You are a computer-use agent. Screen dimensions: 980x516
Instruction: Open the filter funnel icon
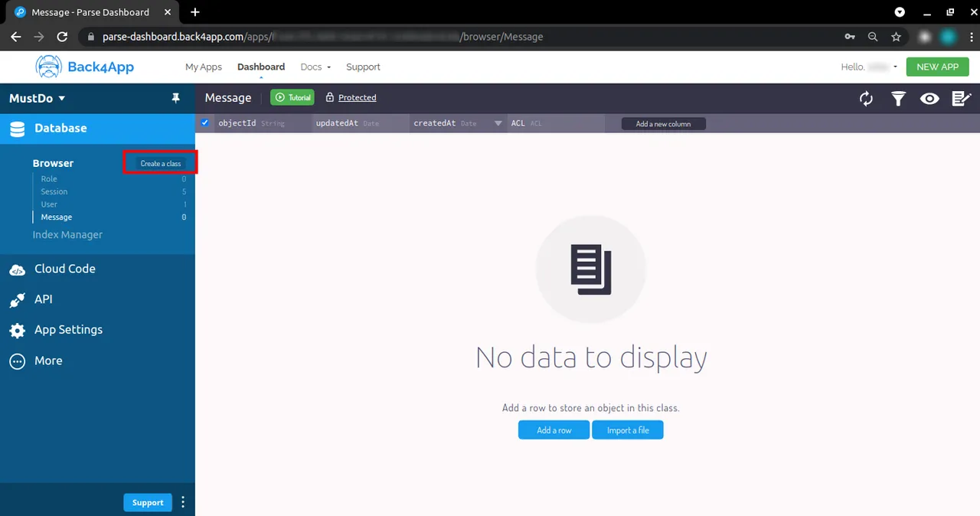point(898,98)
